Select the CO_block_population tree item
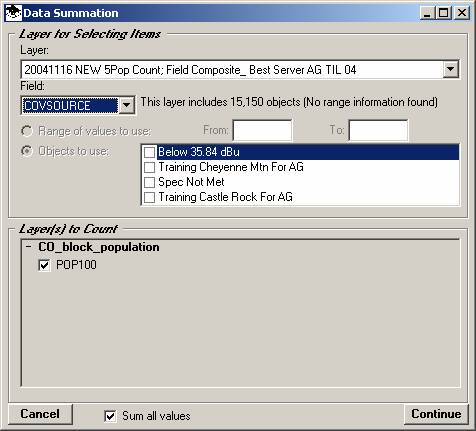The width and height of the screenshot is (476, 431). (x=99, y=247)
